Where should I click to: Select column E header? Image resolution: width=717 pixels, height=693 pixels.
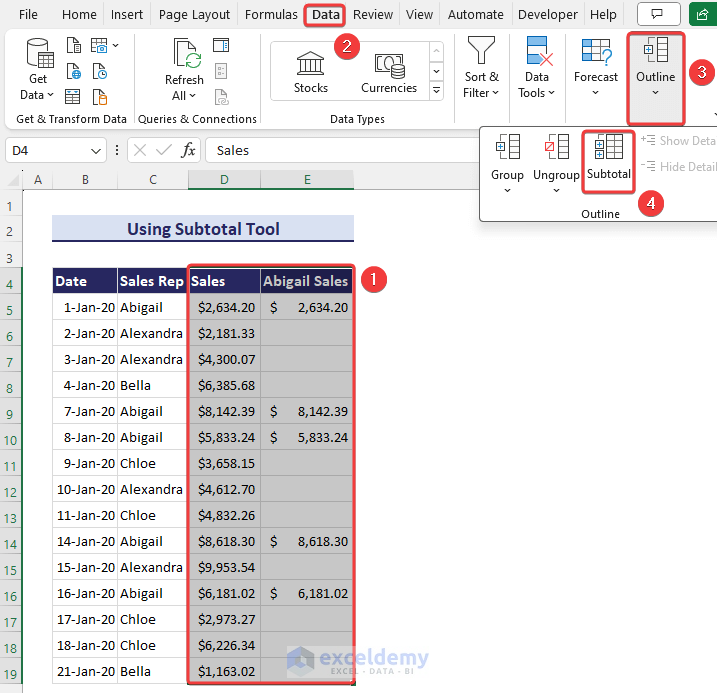(x=307, y=180)
